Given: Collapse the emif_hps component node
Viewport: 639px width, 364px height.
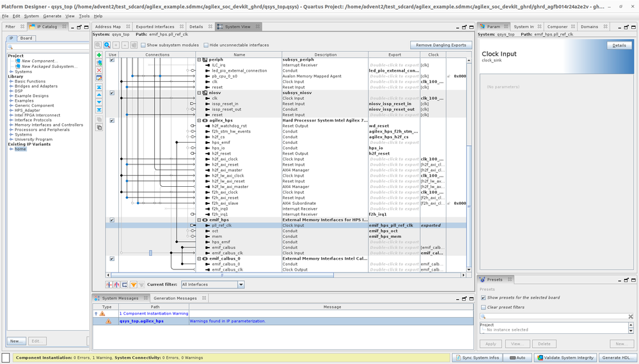Looking at the screenshot, I should click(200, 220).
